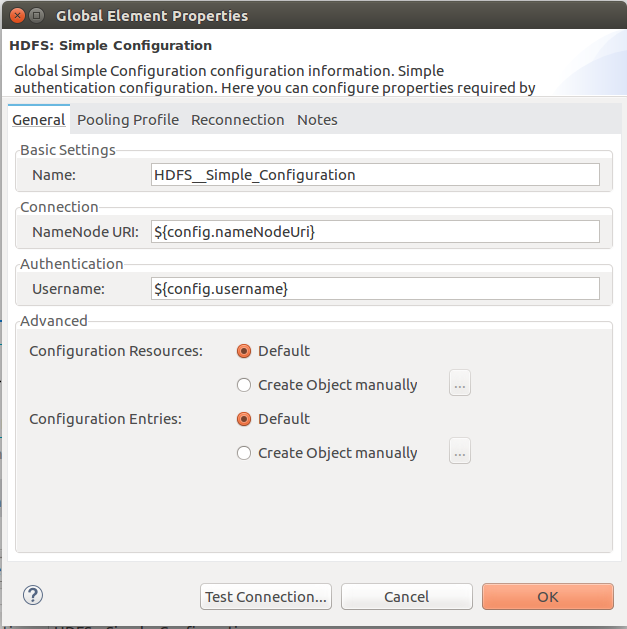Click the 'HDFS: Simple Configuration' heading
The width and height of the screenshot is (627, 629).
[111, 45]
